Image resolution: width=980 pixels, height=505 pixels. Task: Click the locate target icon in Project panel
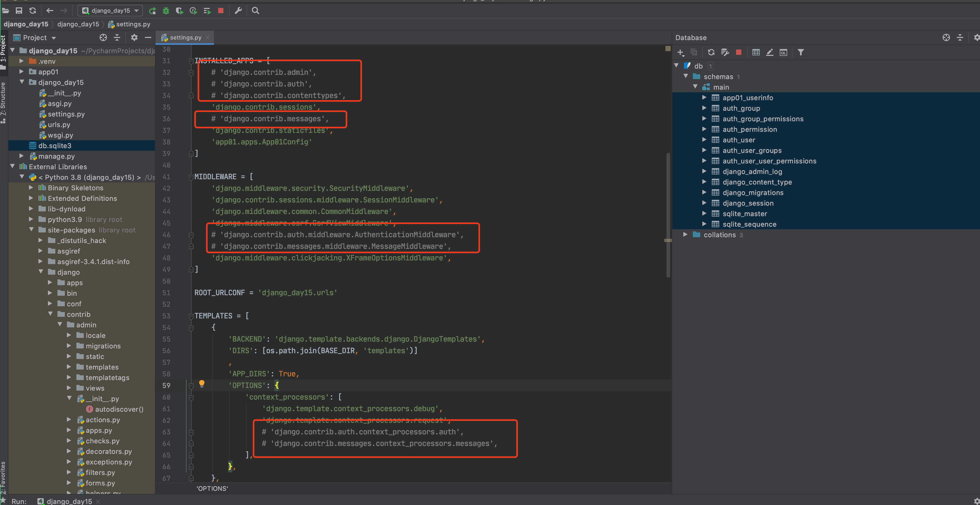[103, 37]
